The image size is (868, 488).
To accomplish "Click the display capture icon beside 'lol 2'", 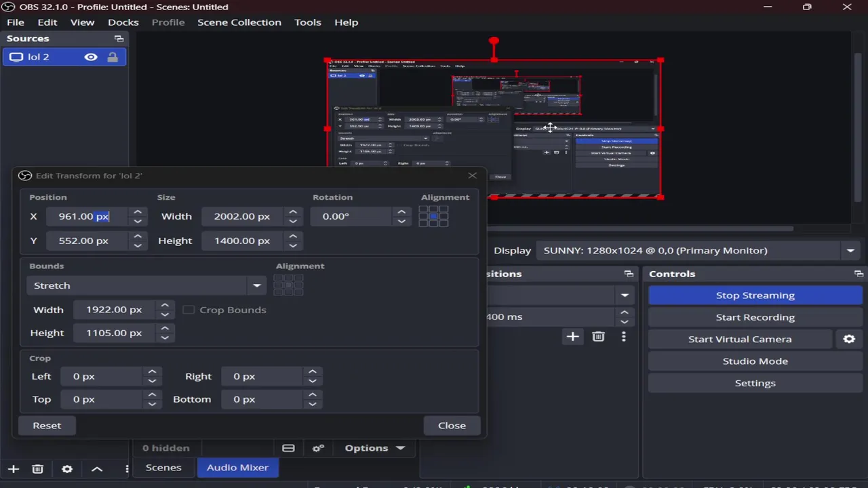I will tap(16, 57).
